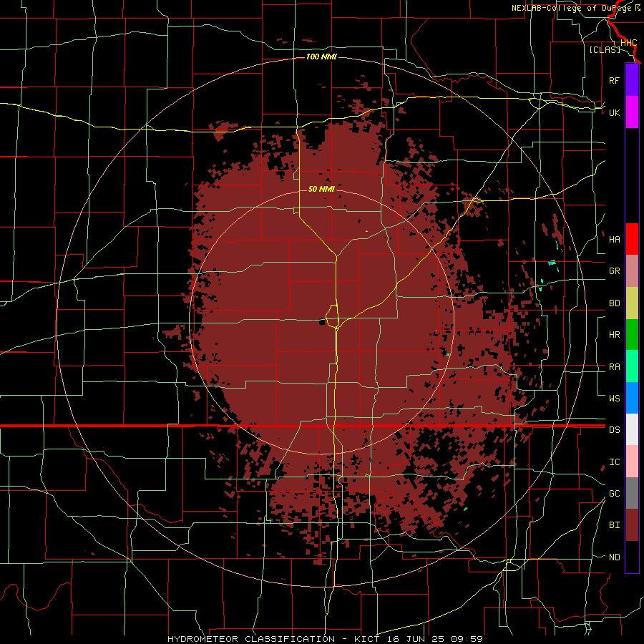644x644 pixels.
Task: Click the RA legend label
Action: (615, 366)
